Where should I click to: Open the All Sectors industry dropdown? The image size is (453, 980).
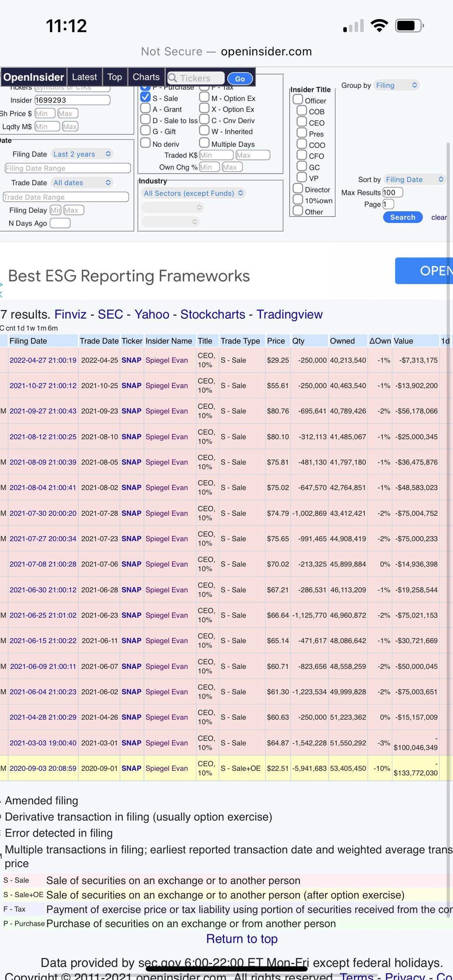click(193, 193)
